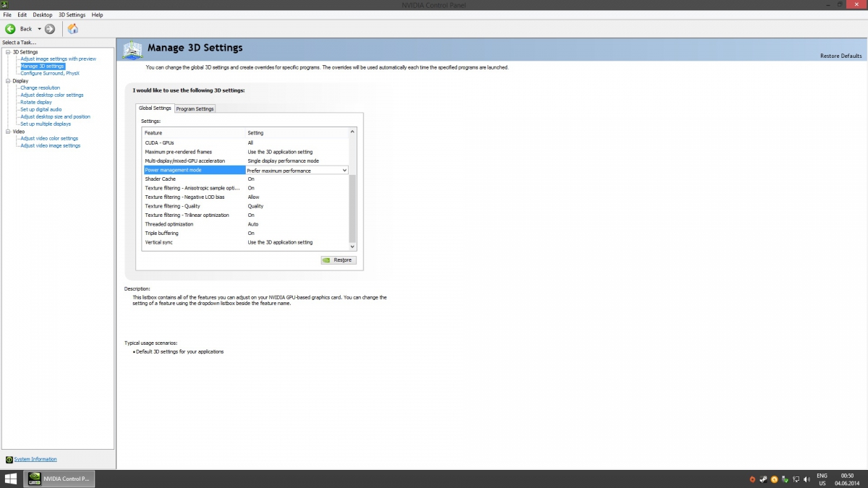
Task: Open the Back history dropdown arrow
Action: point(40,29)
